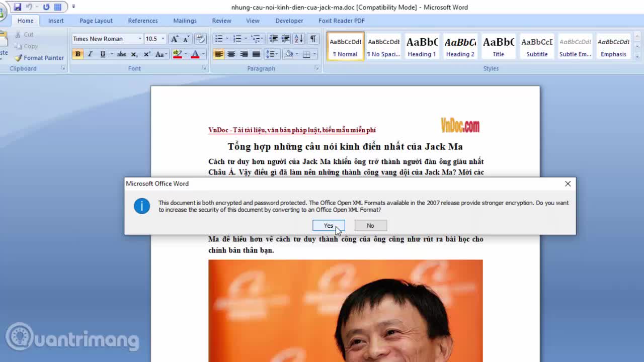Toggle Bold formatting

pyautogui.click(x=77, y=54)
